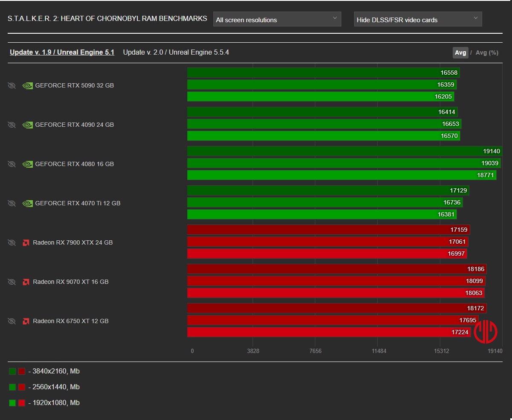Open the All screen resolutions dropdown

[x=277, y=19]
